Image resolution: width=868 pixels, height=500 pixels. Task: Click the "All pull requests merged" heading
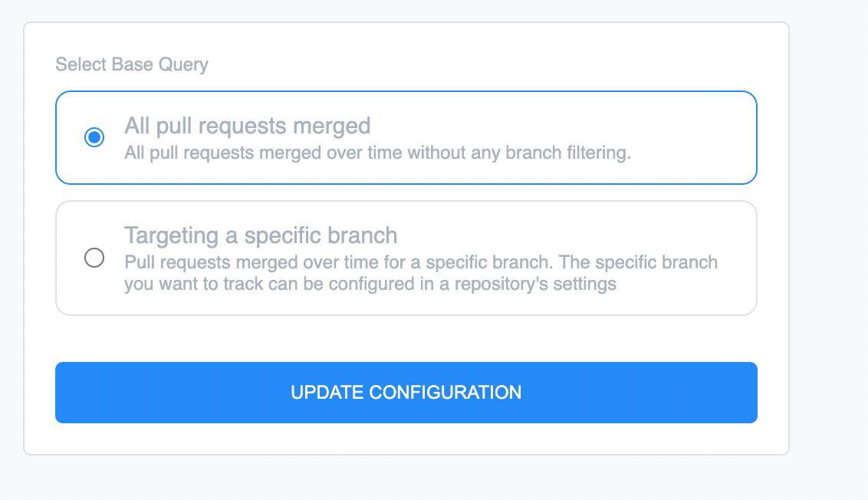coord(247,126)
